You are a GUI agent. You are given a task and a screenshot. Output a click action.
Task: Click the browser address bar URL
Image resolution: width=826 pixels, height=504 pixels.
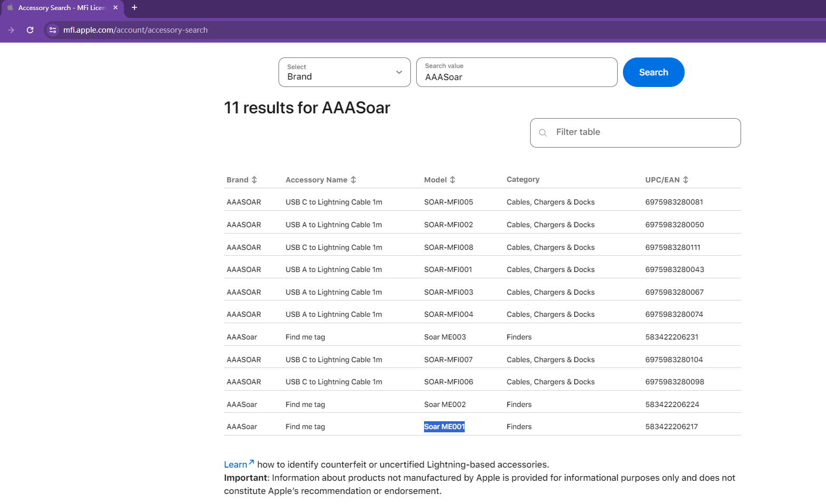pos(136,30)
